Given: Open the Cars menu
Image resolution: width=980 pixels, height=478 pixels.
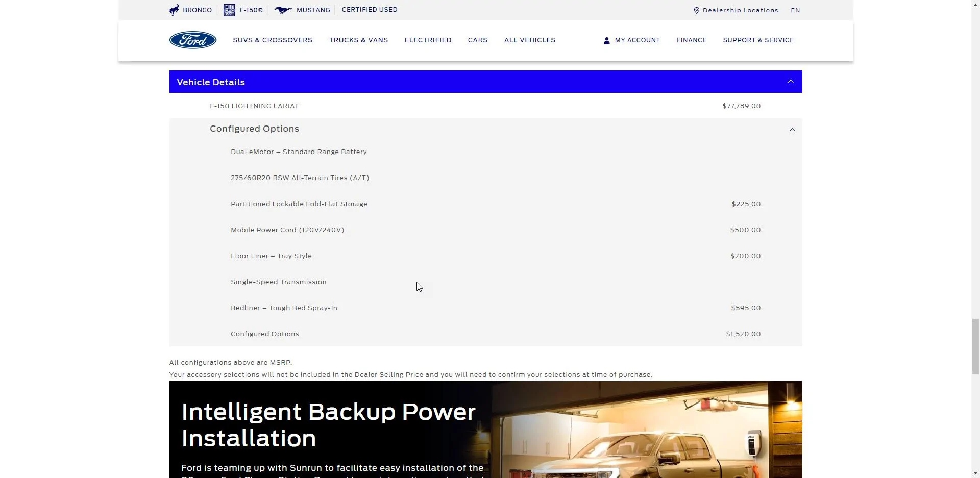Looking at the screenshot, I should (x=477, y=40).
